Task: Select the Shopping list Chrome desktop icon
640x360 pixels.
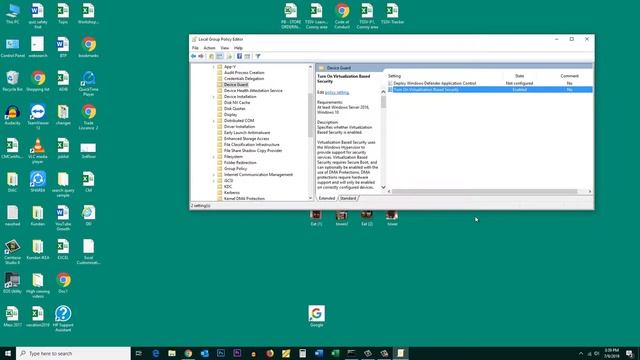Action: 38,81
